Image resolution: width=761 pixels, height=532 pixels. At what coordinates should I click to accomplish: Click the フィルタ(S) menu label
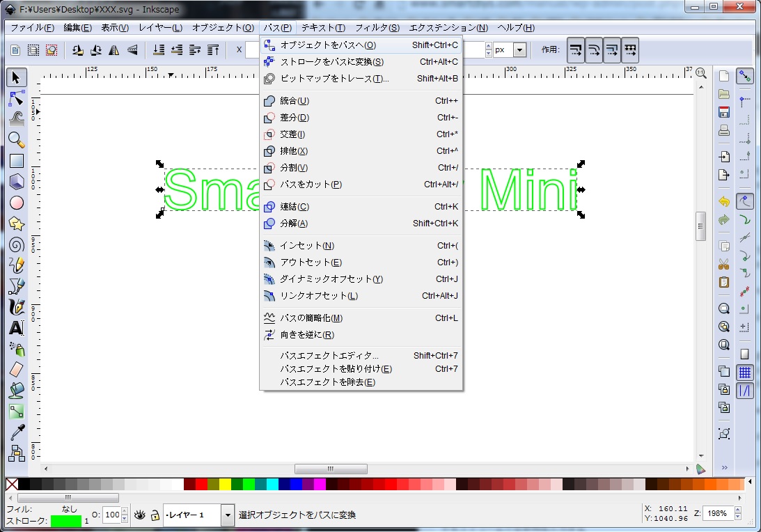point(377,28)
